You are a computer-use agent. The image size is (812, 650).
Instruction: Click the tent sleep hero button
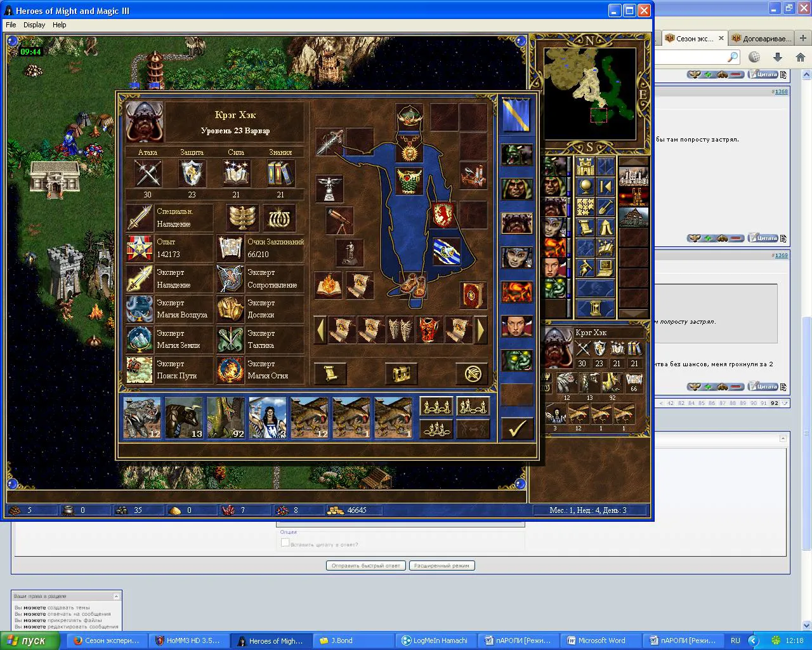pyautogui.click(x=605, y=227)
